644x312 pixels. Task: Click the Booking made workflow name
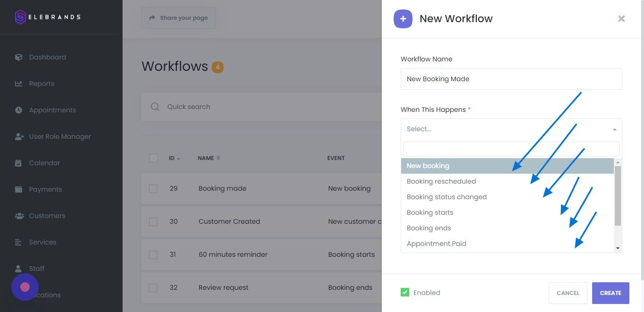[x=223, y=188]
